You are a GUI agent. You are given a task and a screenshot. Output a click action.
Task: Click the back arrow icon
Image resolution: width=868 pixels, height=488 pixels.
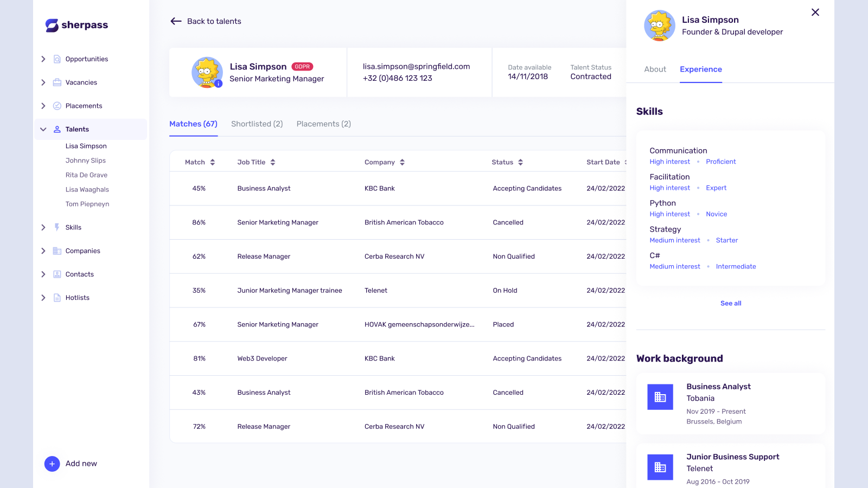click(176, 21)
